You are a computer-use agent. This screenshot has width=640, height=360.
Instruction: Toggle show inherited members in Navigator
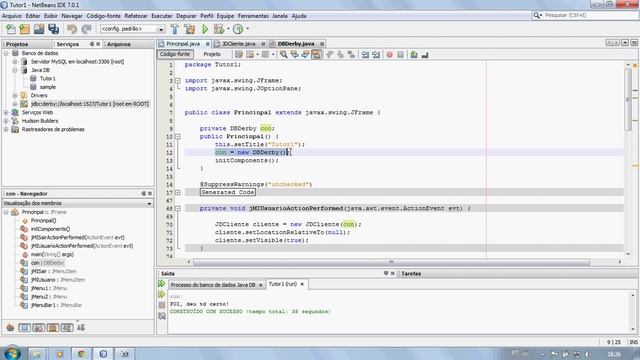10,327
